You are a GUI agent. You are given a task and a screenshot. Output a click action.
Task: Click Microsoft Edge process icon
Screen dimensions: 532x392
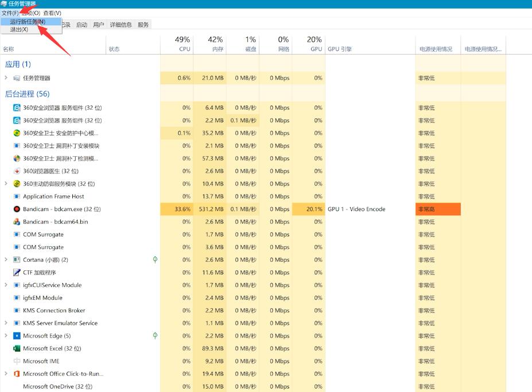coord(17,336)
